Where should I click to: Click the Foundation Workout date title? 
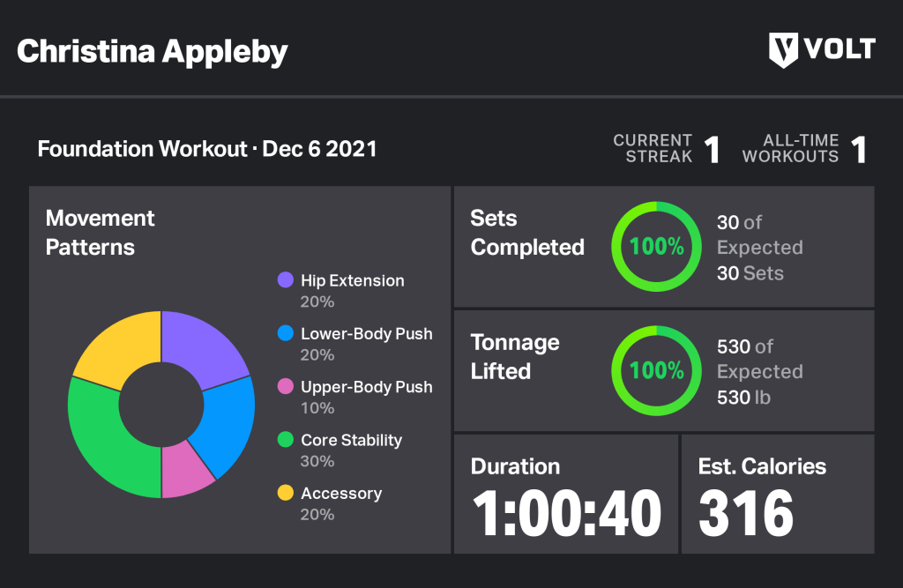207,148
